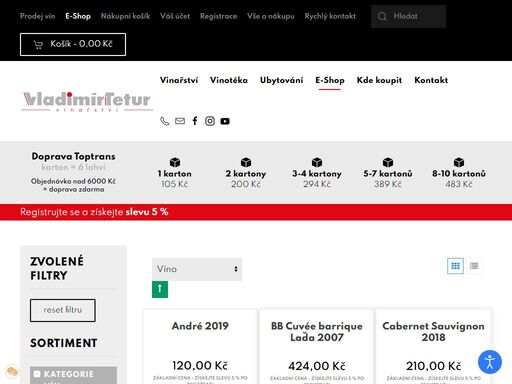Click the search magnifier icon
Screen dimensions: 512x384
click(x=383, y=16)
